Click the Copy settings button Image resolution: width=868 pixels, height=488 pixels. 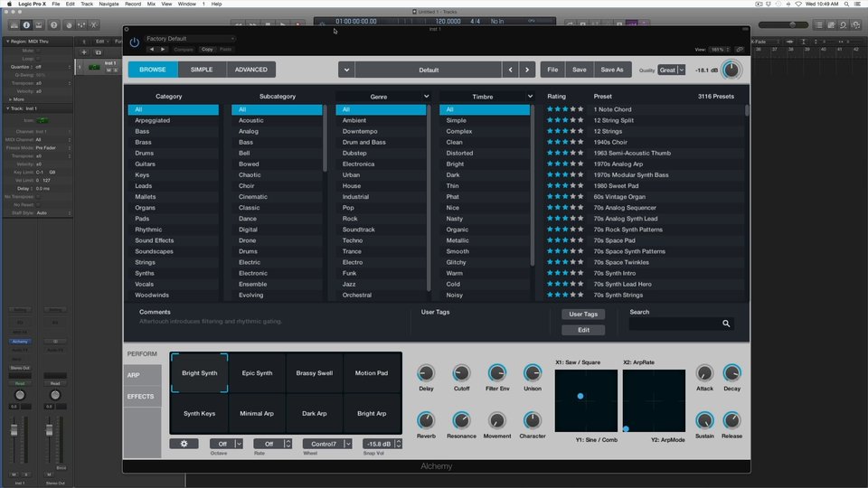pyautogui.click(x=207, y=49)
